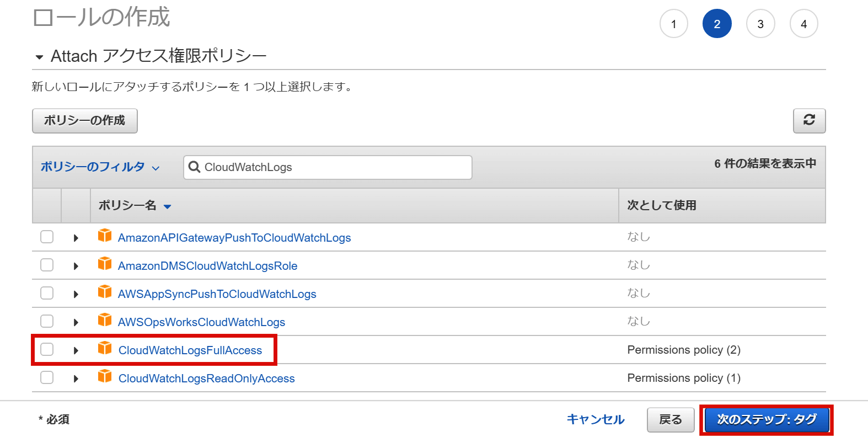Click the policy icon beside AWSOpsWorksCloudWatchLogs
Screen dimensions: 868x437
pos(104,321)
